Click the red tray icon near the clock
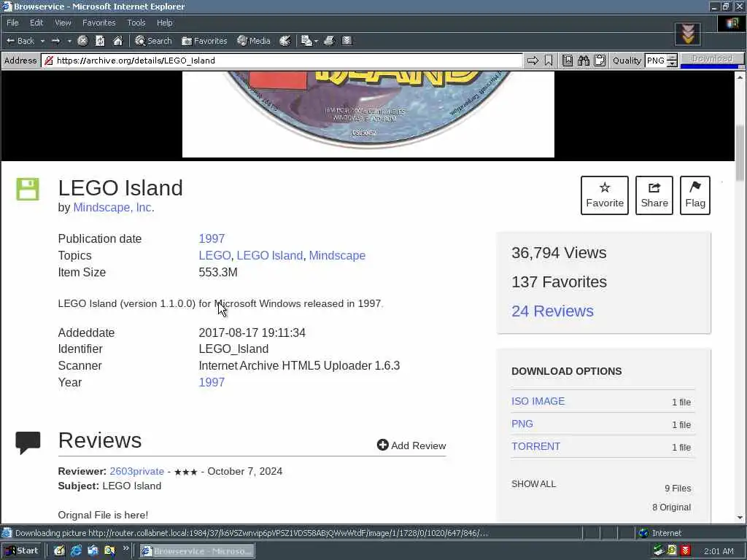The image size is (747, 560). coord(686,551)
